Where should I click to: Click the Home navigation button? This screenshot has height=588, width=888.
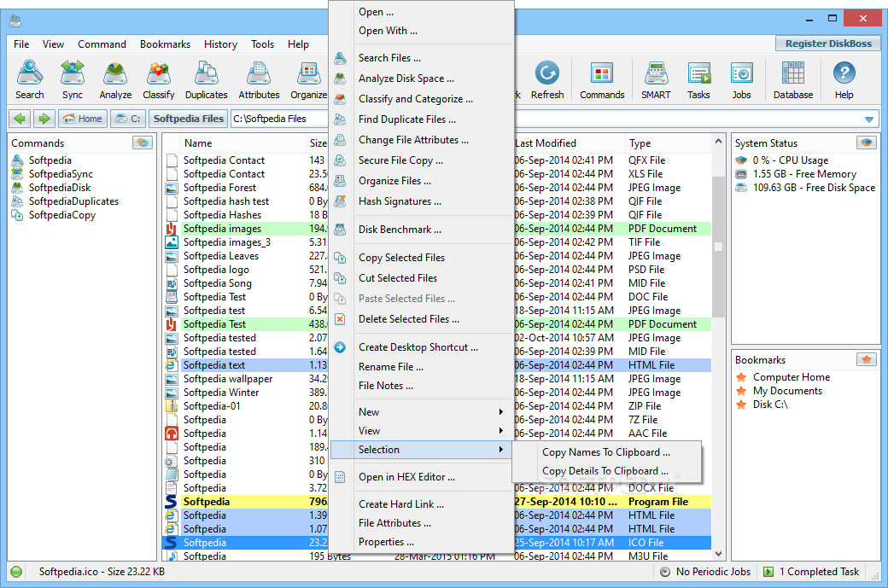click(83, 119)
